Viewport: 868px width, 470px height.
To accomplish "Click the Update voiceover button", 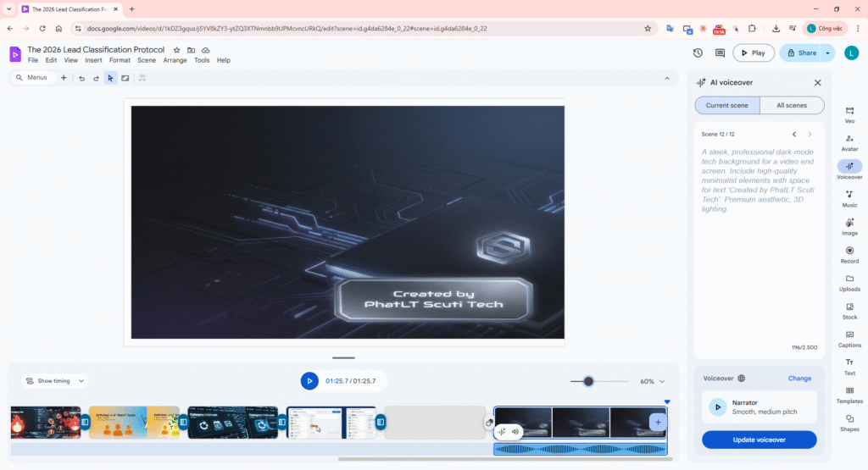I will [759, 440].
